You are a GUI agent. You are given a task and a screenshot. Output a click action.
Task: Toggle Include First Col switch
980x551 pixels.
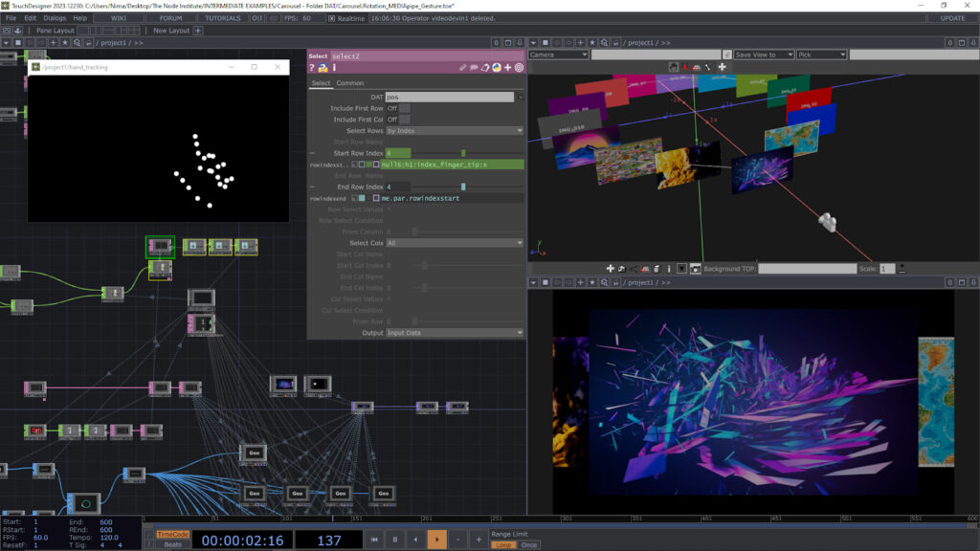click(404, 120)
